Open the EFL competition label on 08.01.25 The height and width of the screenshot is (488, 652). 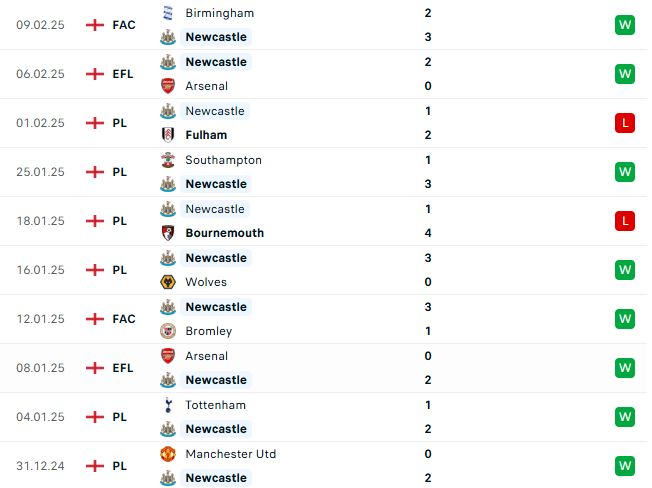tap(123, 368)
